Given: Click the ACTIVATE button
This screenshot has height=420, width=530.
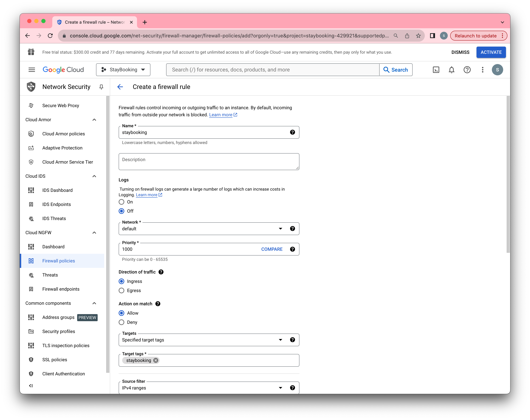Looking at the screenshot, I should 491,52.
